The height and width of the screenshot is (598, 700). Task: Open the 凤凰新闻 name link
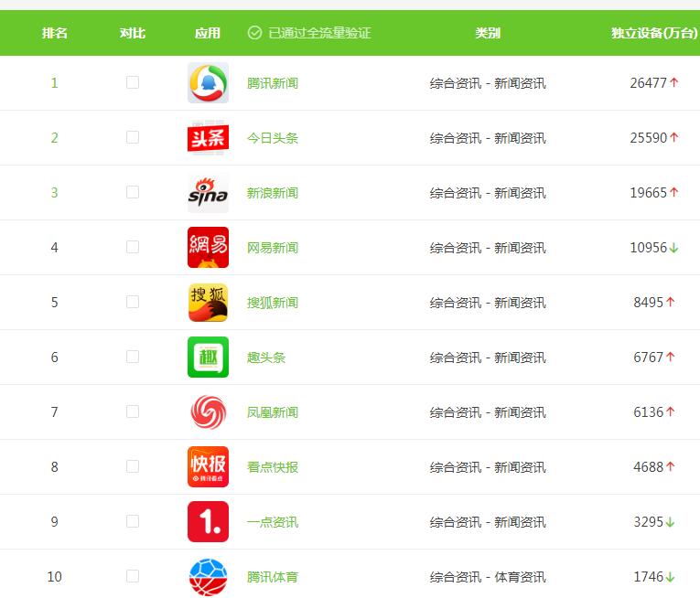click(273, 412)
